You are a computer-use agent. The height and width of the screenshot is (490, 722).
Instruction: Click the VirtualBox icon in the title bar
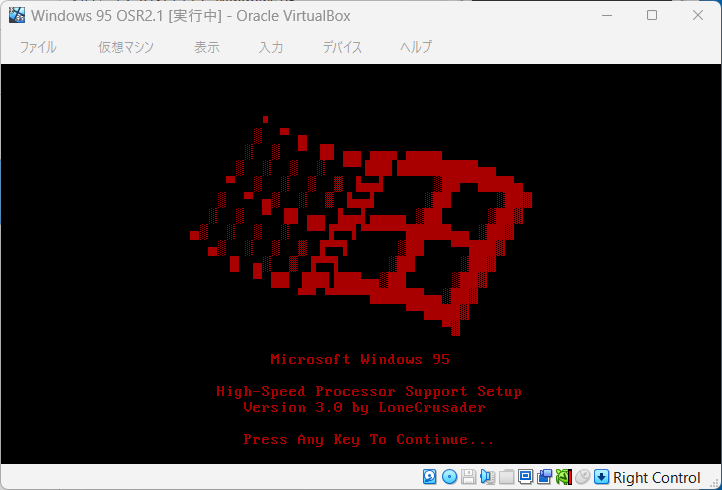tap(17, 15)
